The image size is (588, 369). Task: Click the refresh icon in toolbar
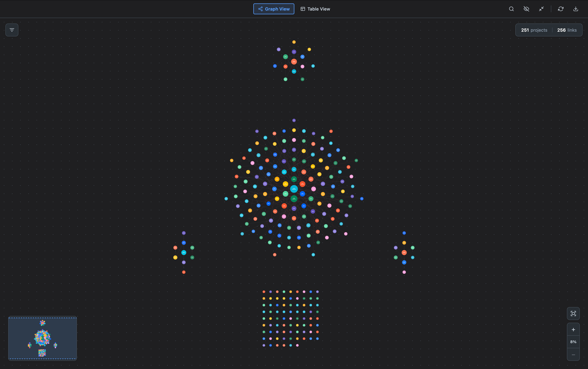pos(561,9)
